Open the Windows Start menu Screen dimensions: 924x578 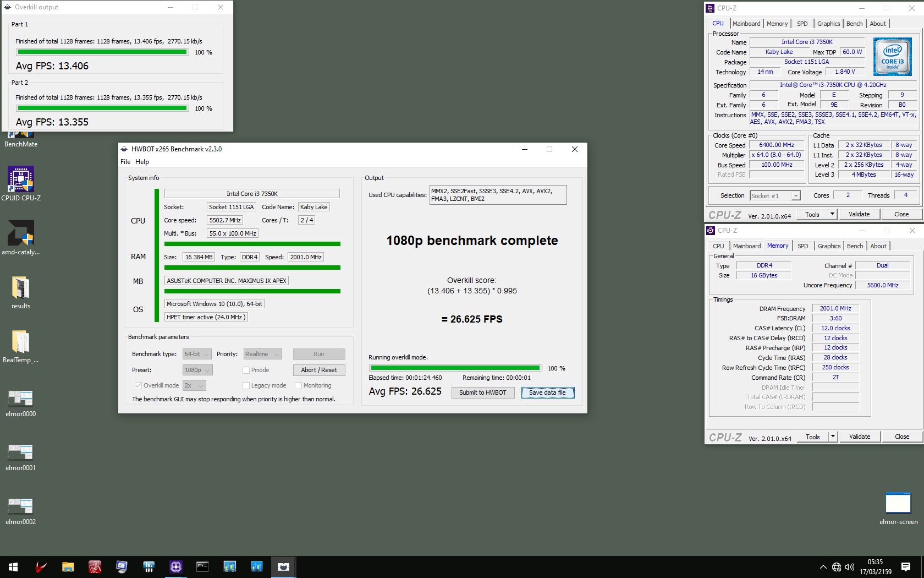coord(13,566)
